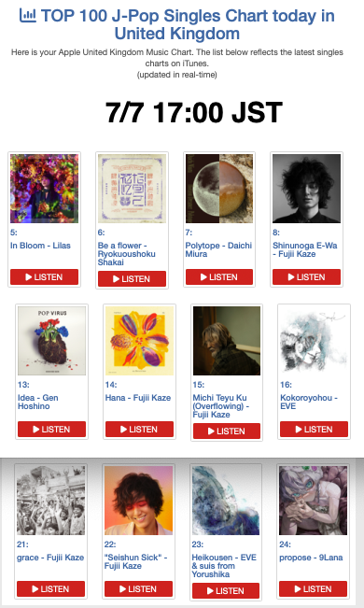Click the chart icon beside the page title
The image size is (364, 608).
coord(27,16)
